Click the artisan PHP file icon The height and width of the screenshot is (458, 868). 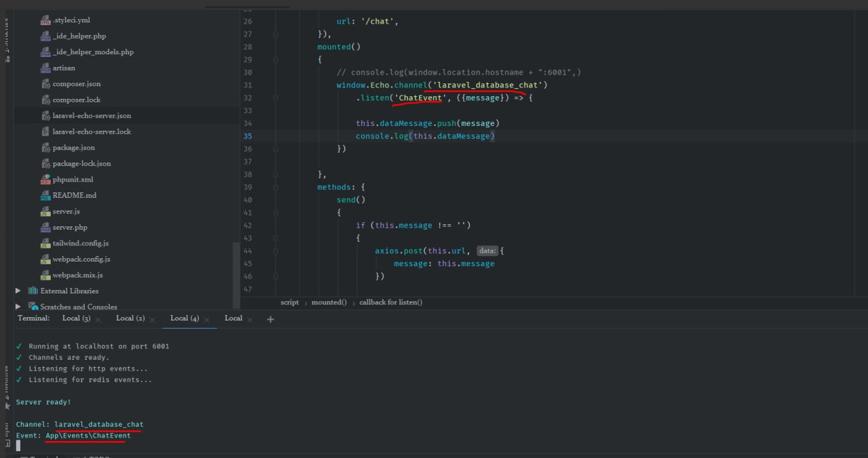(45, 68)
